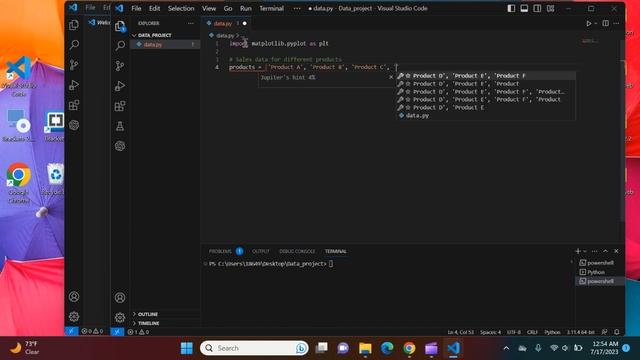Open the Go menu
The image size is (640, 360).
coord(228,8)
